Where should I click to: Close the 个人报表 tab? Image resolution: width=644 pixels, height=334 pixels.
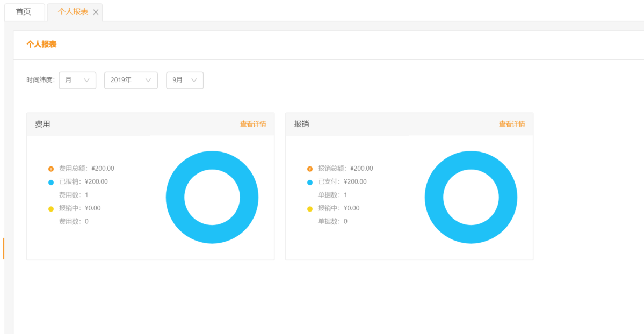[x=96, y=12]
